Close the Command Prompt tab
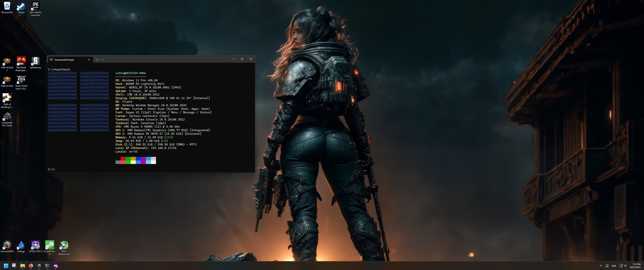The width and height of the screenshot is (644, 270). (x=89, y=60)
